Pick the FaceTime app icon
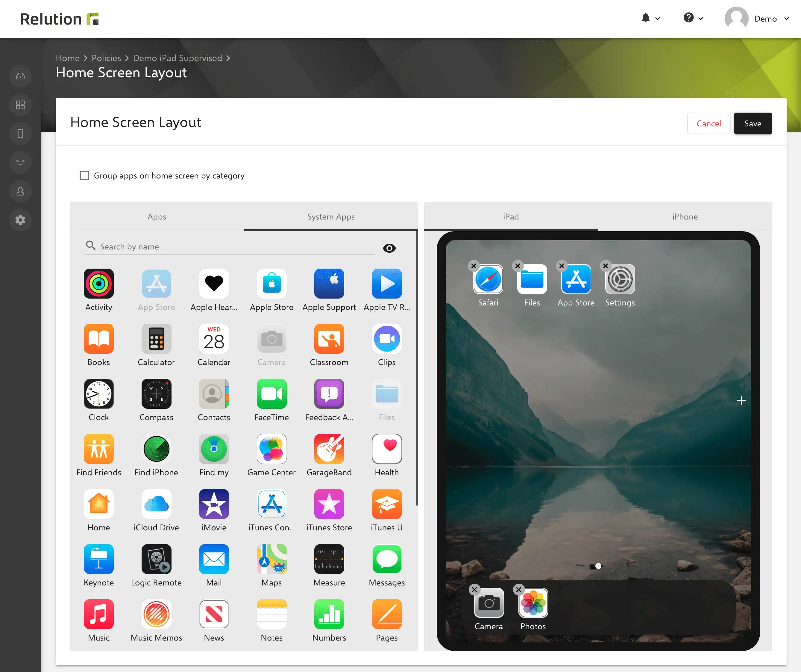This screenshot has height=672, width=801. (271, 393)
